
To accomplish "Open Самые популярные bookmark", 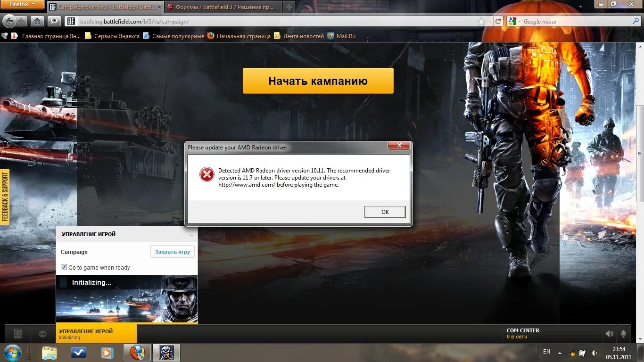I will [173, 36].
